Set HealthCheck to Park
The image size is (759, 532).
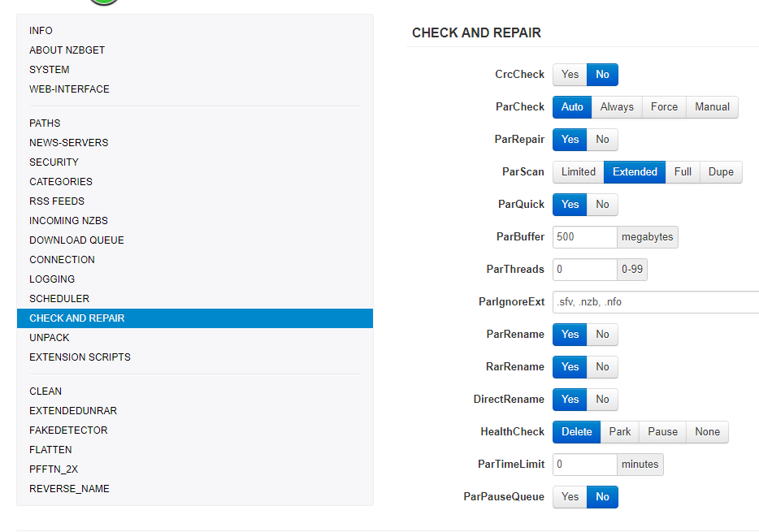click(620, 432)
